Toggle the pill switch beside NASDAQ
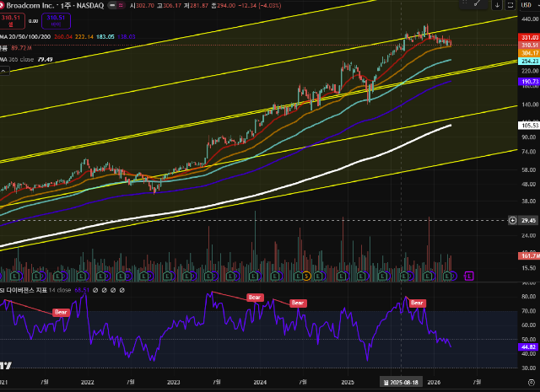This screenshot has height=392, width=540. click(116, 6)
